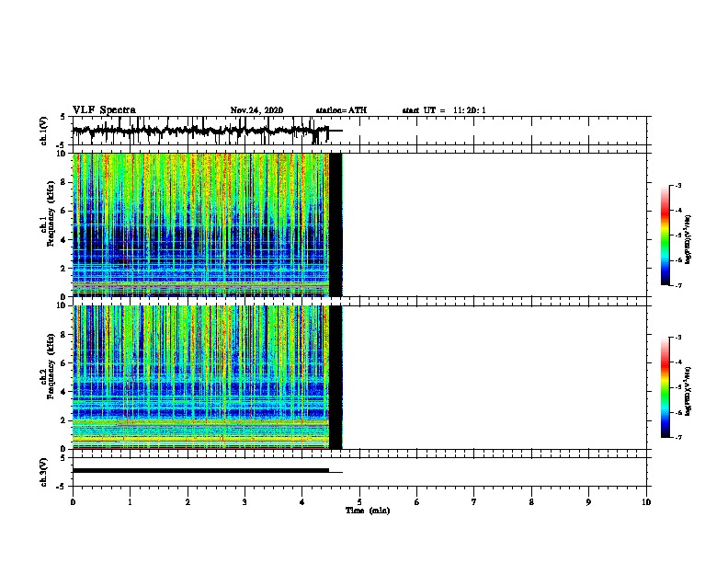
Task: Click inside the ch.1 spectrogram colored data area
Action: point(200,224)
